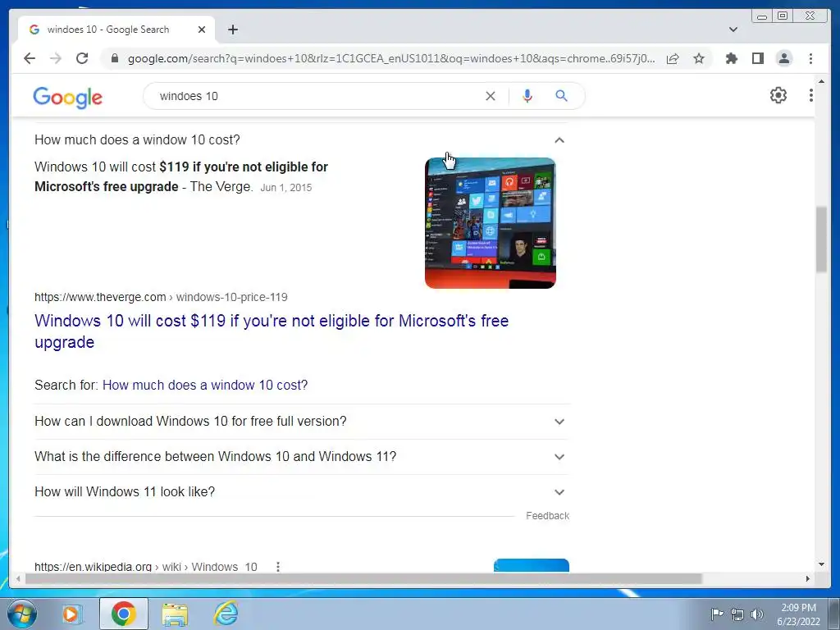
Task: Open the Chrome profile avatar
Action: coord(783,58)
